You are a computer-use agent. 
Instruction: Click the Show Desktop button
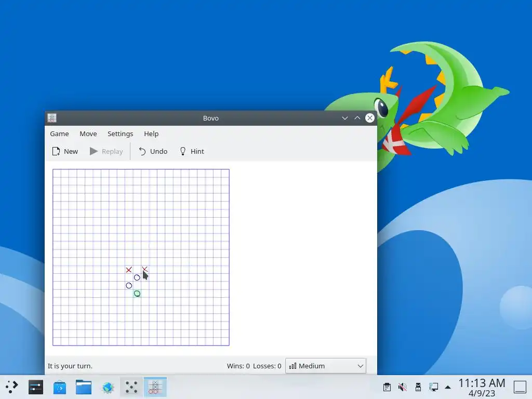(x=520, y=387)
